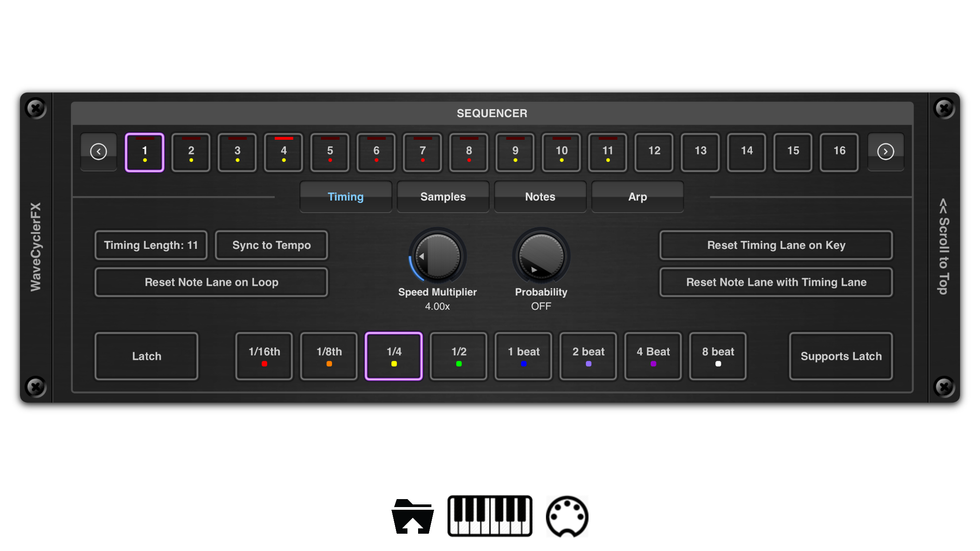Screen dimensions: 980x551
Task: Toggle Reset Timing Lane on Key
Action: (x=776, y=245)
